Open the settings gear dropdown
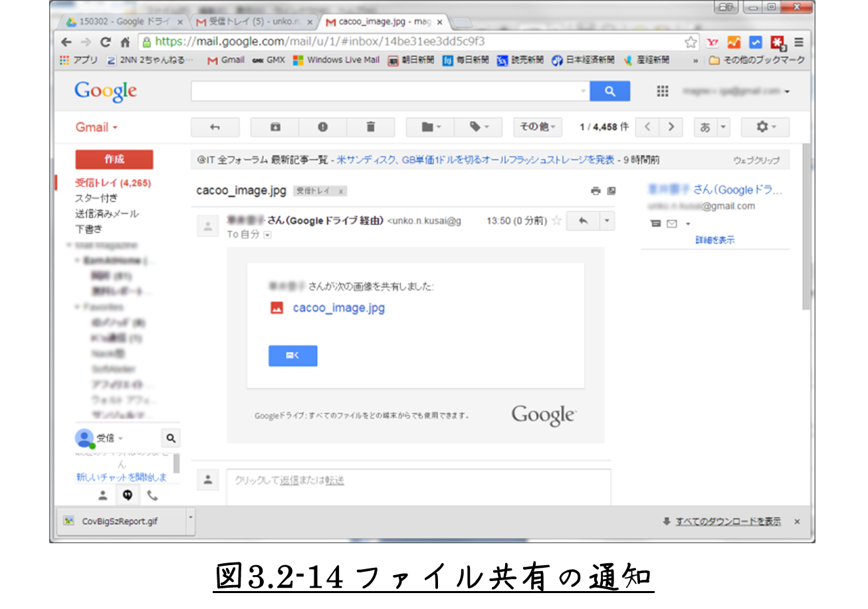The height and width of the screenshot is (609, 868). pos(765,127)
